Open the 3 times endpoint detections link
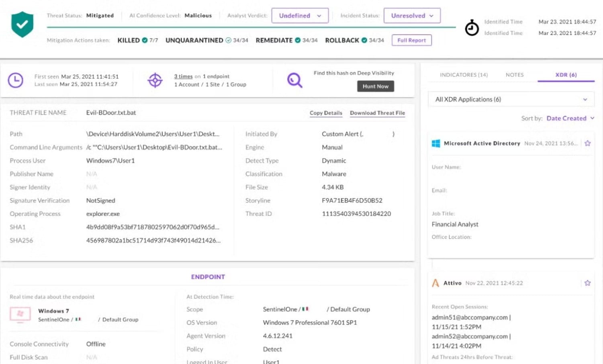The height and width of the screenshot is (364, 603). coord(183,76)
